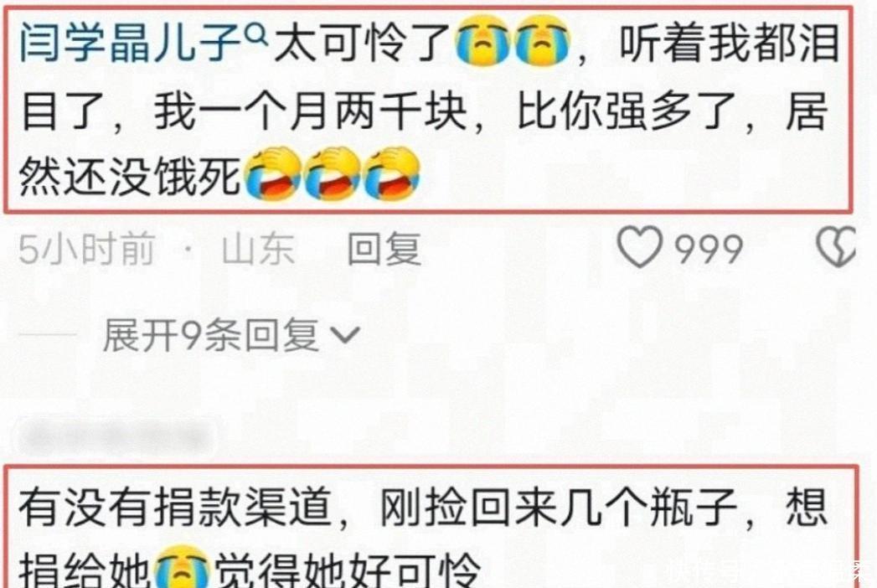Click the middle laughing-tears emoji
The height and width of the screenshot is (588, 877).
click(333, 173)
